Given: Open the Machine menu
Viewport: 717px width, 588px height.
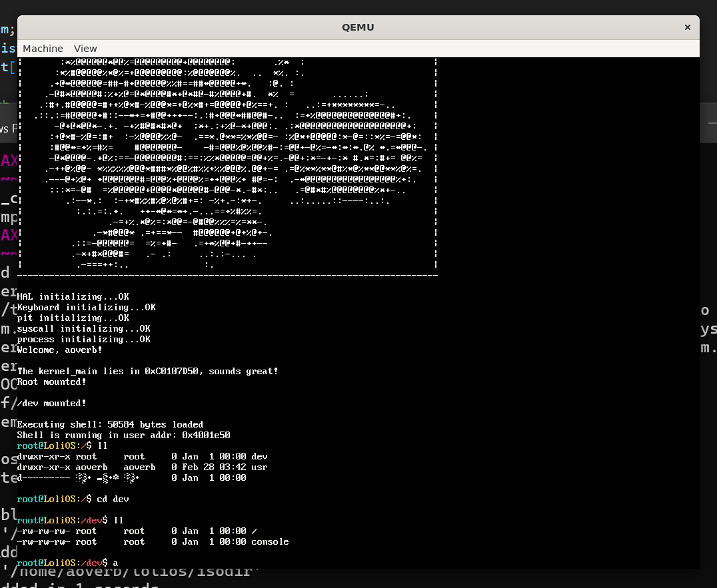Looking at the screenshot, I should [43, 49].
